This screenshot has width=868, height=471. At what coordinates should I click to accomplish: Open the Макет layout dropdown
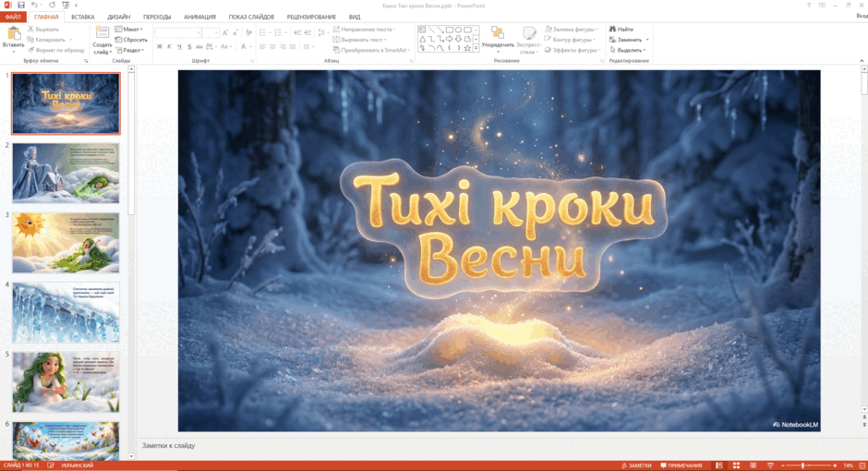pos(129,29)
